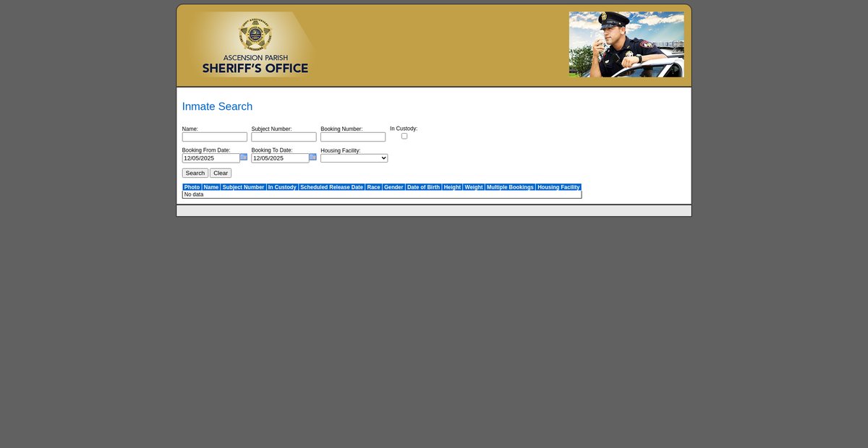Image resolution: width=868 pixels, height=448 pixels.
Task: Sort by Date of Birth column header
Action: (424, 187)
